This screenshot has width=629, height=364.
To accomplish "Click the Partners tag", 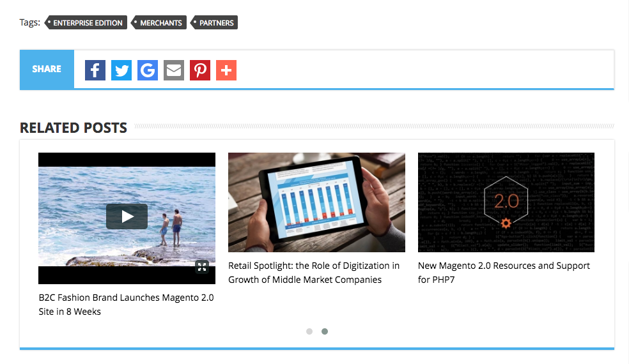I will (x=215, y=23).
